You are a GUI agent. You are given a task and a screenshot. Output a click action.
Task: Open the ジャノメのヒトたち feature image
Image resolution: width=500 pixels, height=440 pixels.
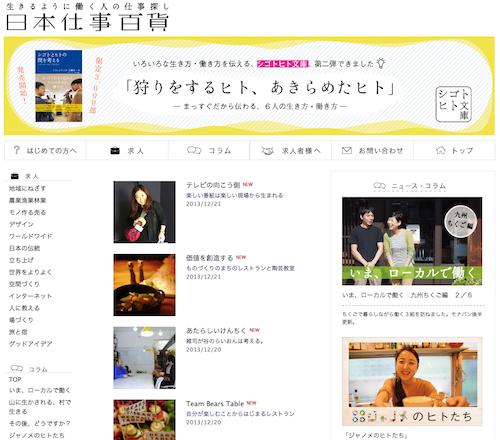412,382
